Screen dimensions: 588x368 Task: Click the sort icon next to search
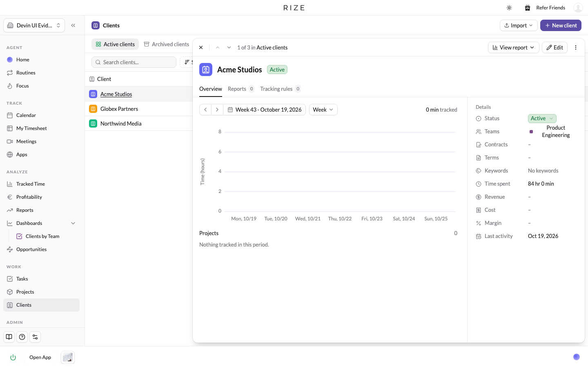tap(187, 62)
